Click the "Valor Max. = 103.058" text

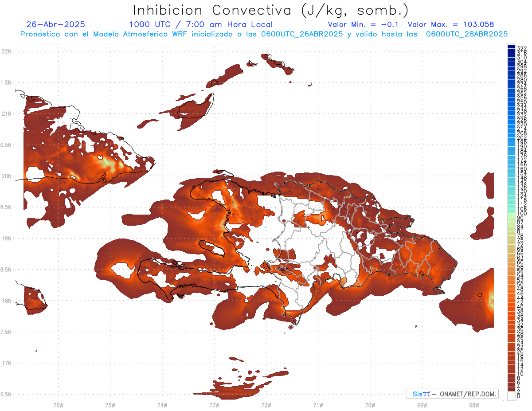click(451, 24)
